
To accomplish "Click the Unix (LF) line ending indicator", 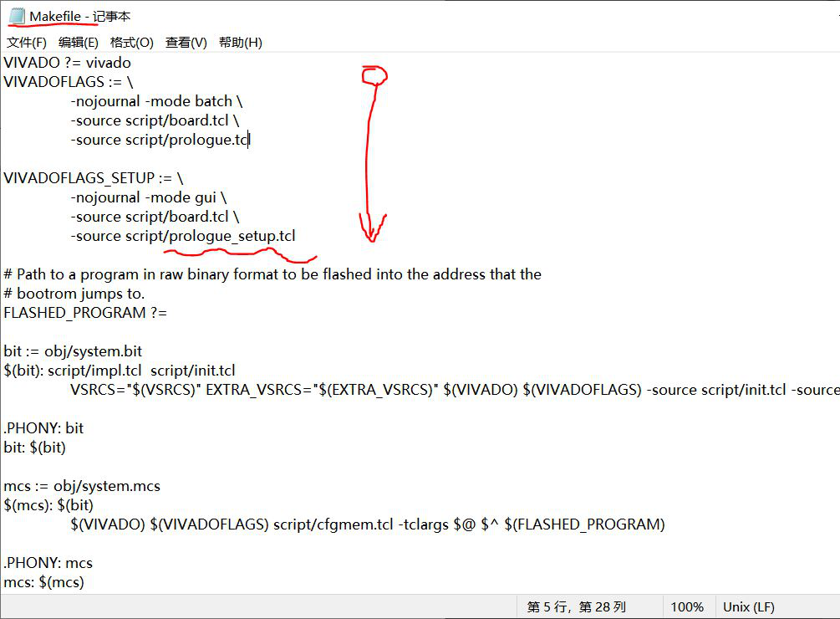I will pyautogui.click(x=749, y=607).
